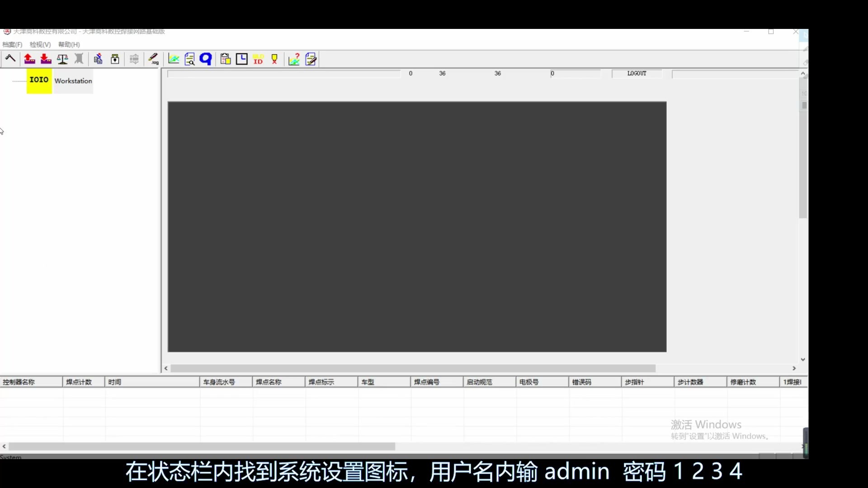The width and height of the screenshot is (868, 488).
Task: Select the yellow IOIO workstation node icon
Action: (39, 81)
